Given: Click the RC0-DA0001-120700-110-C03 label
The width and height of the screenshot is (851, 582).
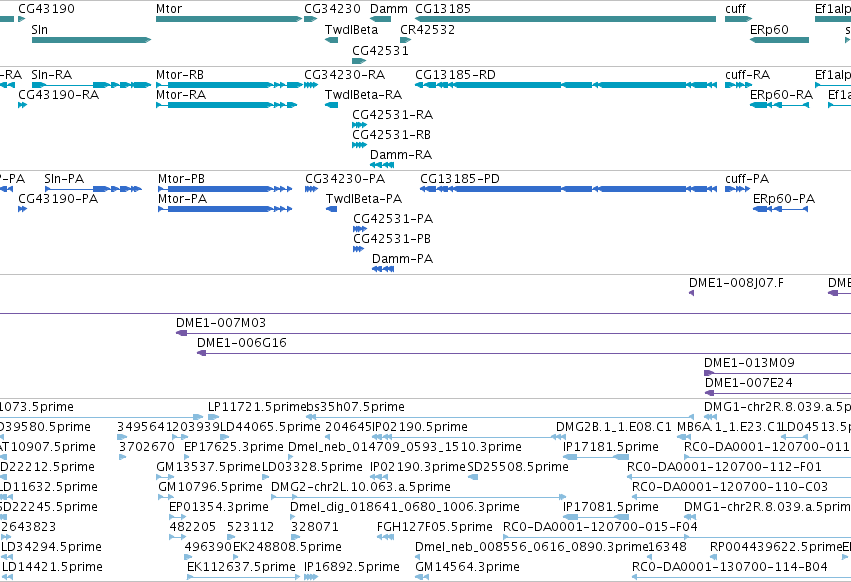Looking at the screenshot, I should click(x=730, y=487).
